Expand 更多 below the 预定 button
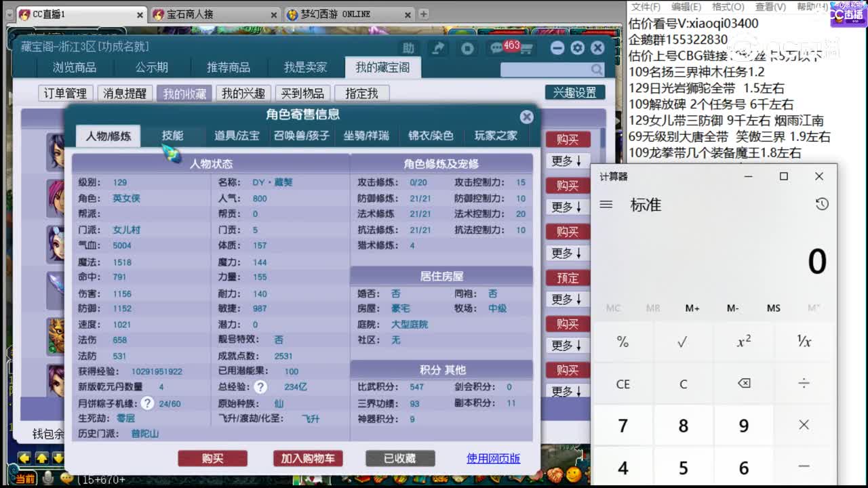868x488 pixels. pyautogui.click(x=567, y=299)
